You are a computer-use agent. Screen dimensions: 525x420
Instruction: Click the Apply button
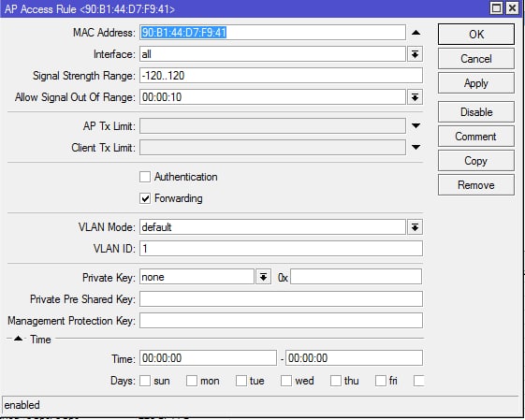pos(476,83)
